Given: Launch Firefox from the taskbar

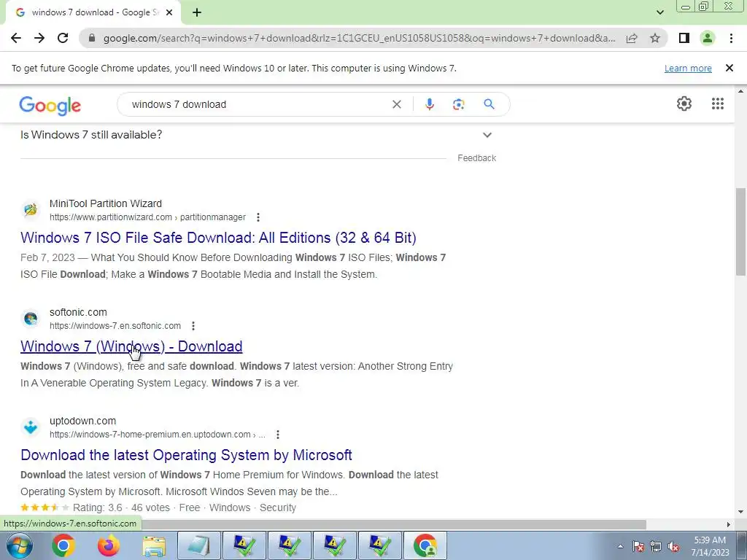Looking at the screenshot, I should (109, 545).
